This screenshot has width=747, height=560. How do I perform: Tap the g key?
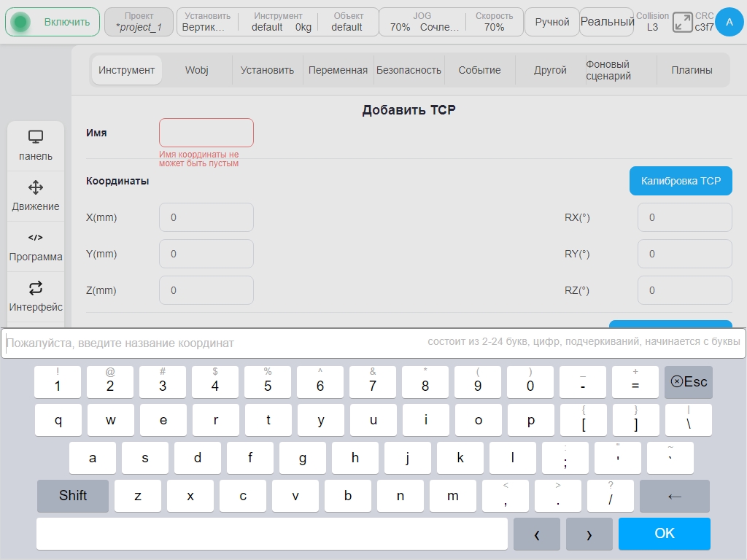click(303, 458)
